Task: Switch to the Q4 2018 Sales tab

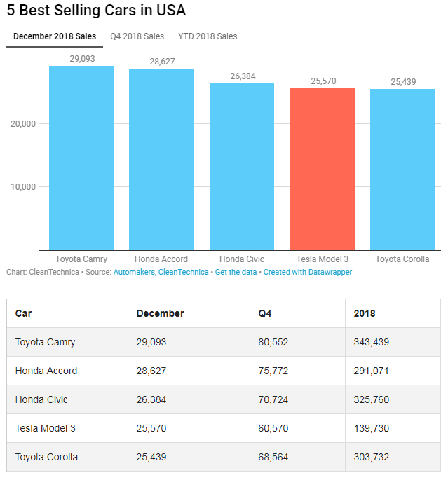Action: (137, 36)
